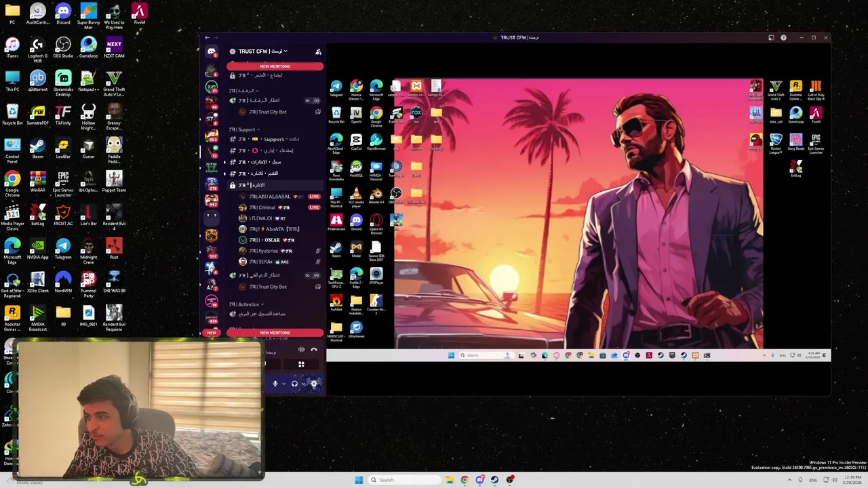Open the Streamlabs Desktop shortcut
868x488 pixels.
tap(63, 83)
